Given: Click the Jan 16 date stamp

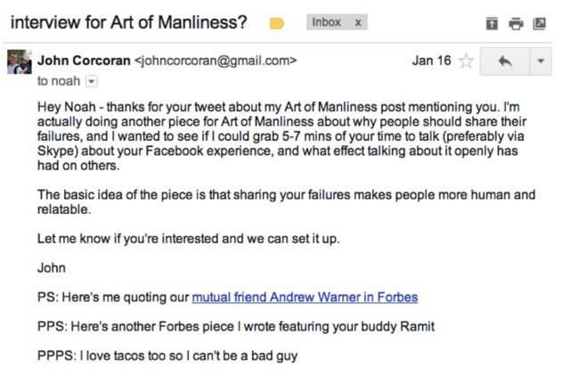Looking at the screenshot, I should pos(431,61).
